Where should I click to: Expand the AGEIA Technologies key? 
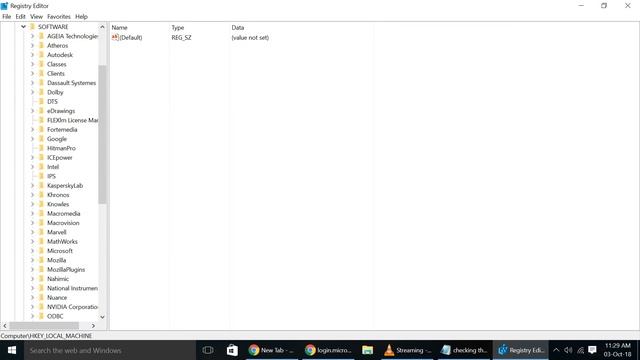click(32, 36)
